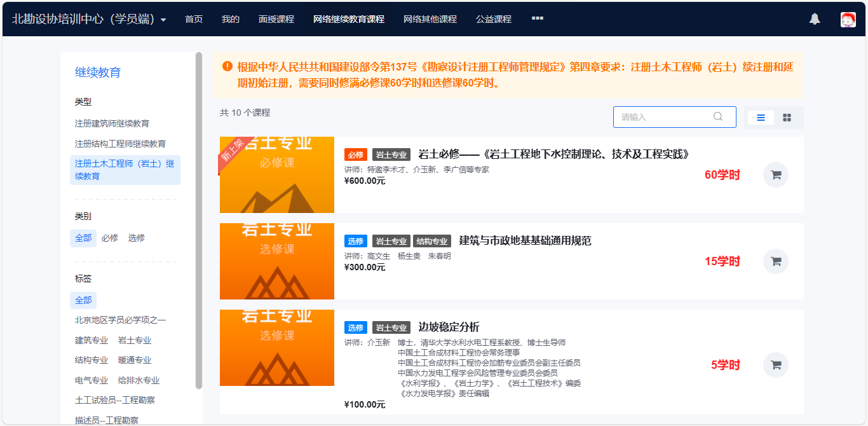Screen dimensions: 868x426
Task: Filter by tag 电气专业
Action: point(92,380)
